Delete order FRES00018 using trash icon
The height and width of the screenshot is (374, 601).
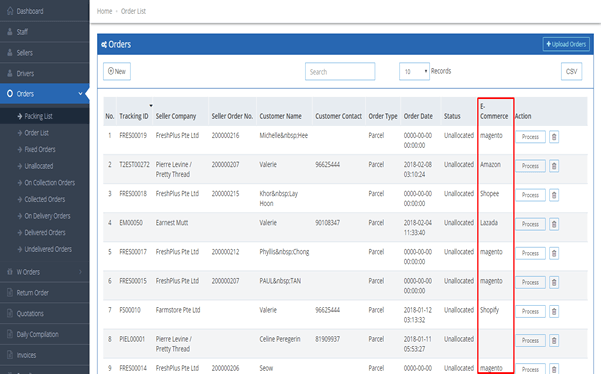coord(554,195)
